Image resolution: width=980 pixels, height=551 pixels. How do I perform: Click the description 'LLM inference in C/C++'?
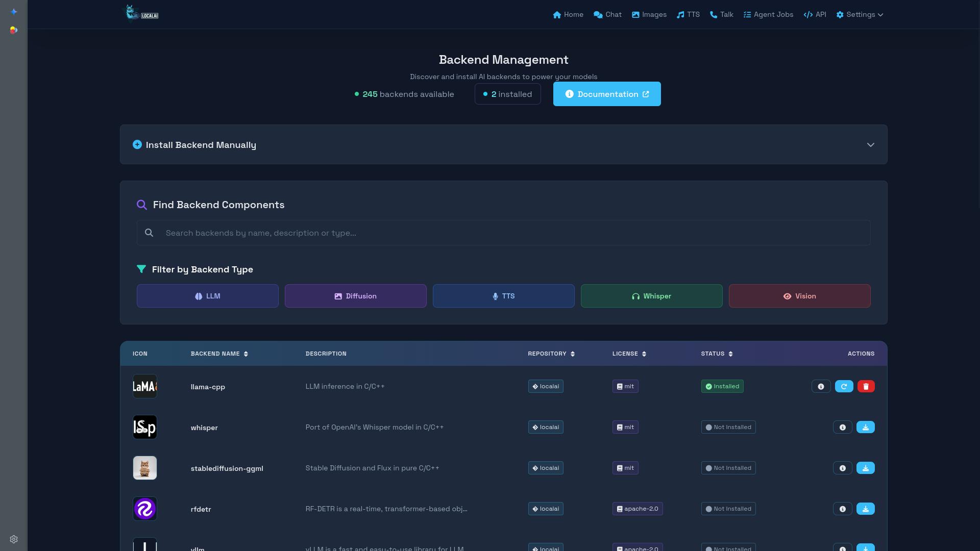pyautogui.click(x=345, y=386)
